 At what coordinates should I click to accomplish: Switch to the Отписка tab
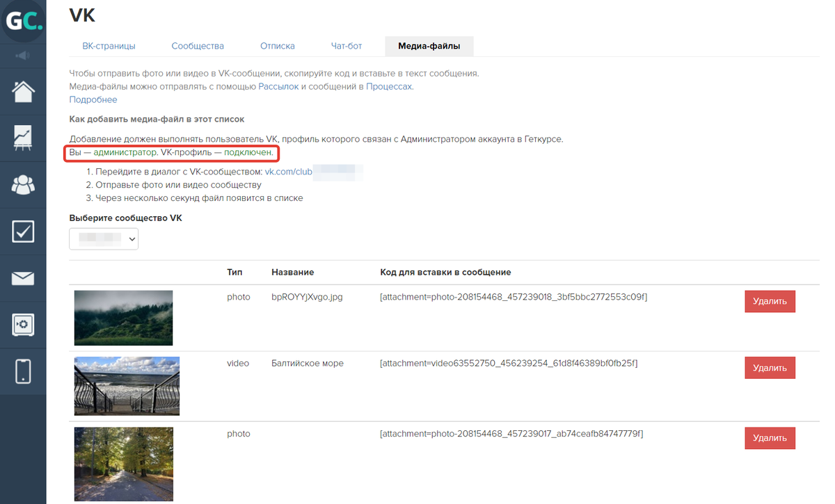pos(278,46)
